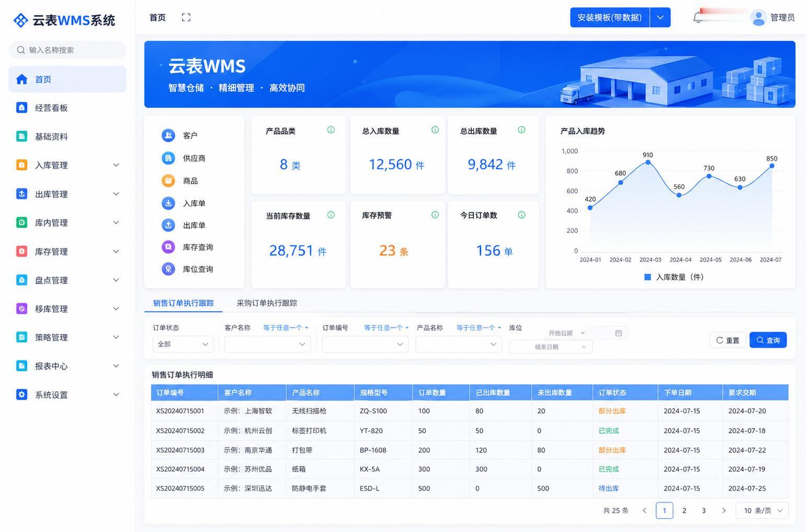
Task: Open 等于任意一个 operator for 订单编号
Action: 386,328
